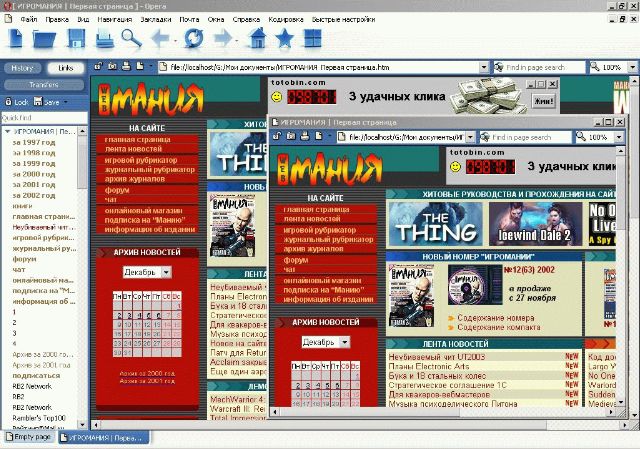Toggle images camera icon in front window toolbar
This screenshot has height=449, width=640.
291,136
